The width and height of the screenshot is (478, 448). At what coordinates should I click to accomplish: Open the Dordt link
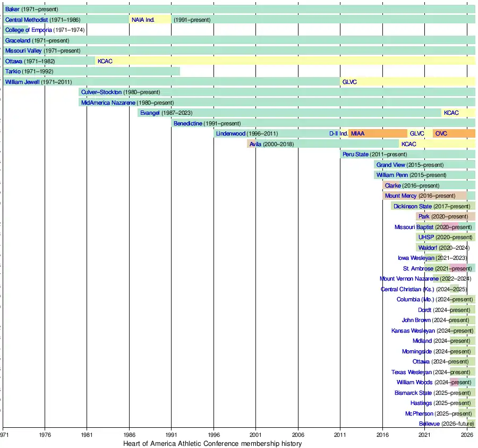point(425,310)
